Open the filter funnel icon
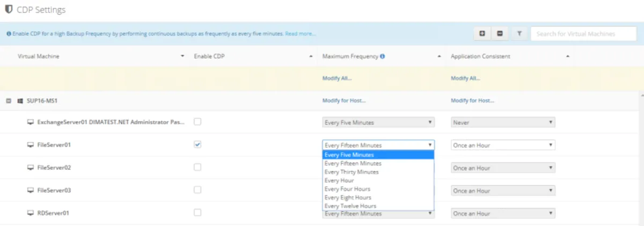The width and height of the screenshot is (644, 226). click(x=519, y=34)
